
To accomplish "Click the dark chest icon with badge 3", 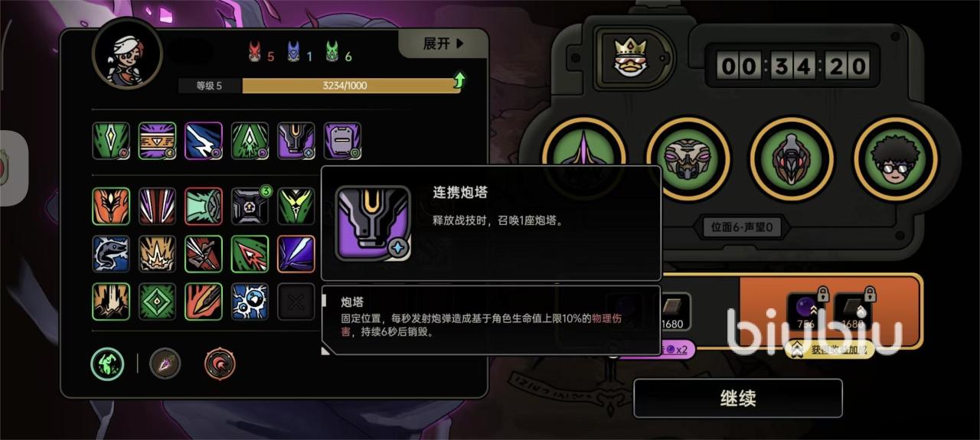I will click(250, 207).
